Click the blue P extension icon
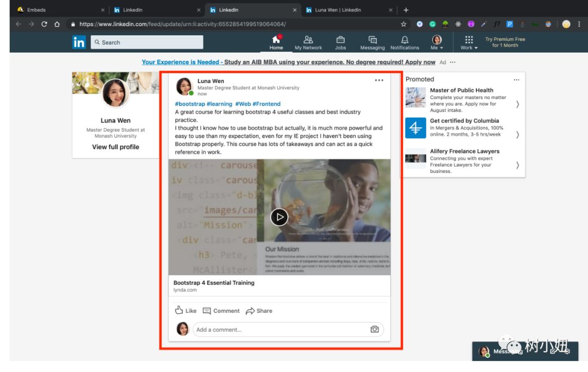Image resolution: width=588 pixels, height=372 pixels. pyautogui.click(x=510, y=24)
